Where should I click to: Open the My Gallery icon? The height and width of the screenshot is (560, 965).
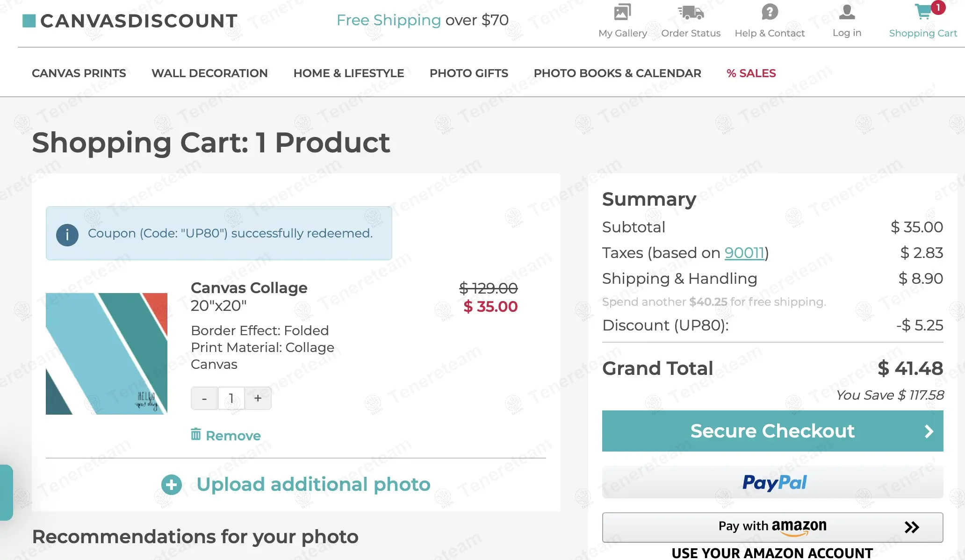[x=622, y=12]
